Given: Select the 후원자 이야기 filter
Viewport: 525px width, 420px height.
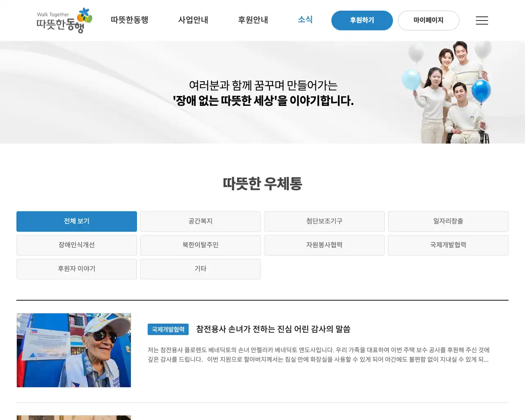Looking at the screenshot, I should pyautogui.click(x=76, y=269).
